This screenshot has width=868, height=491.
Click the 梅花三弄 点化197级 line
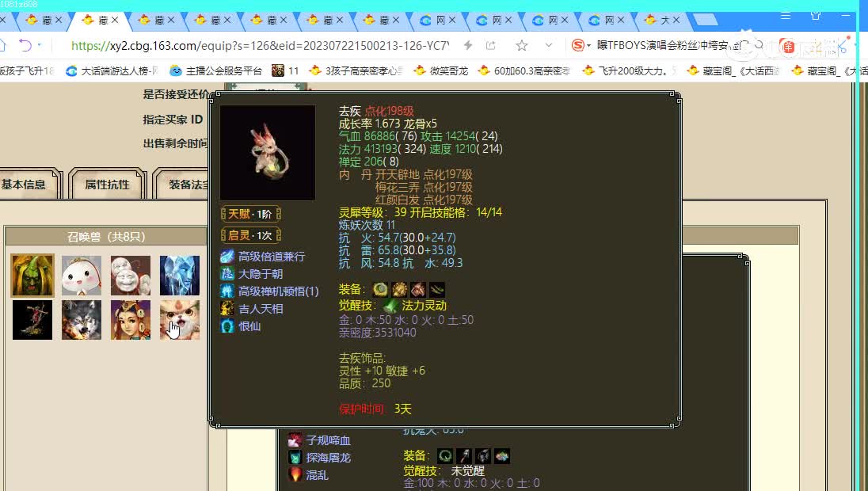tap(424, 187)
